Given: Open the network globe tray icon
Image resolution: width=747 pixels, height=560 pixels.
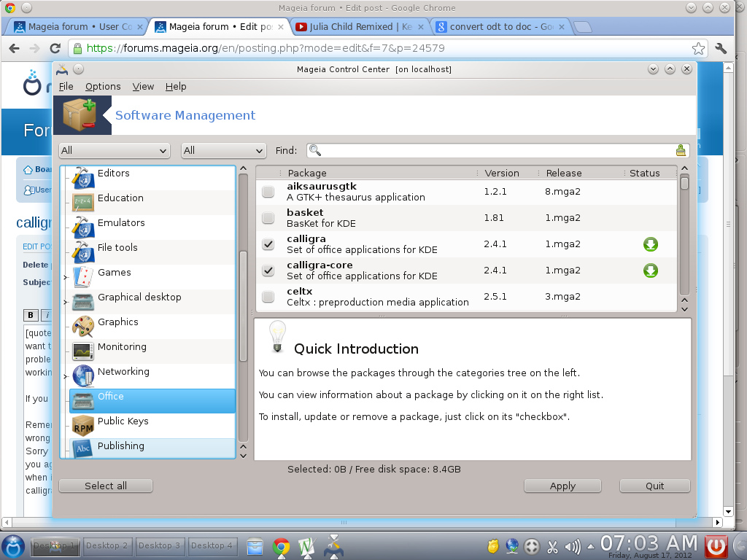Looking at the screenshot, I should click(512, 546).
